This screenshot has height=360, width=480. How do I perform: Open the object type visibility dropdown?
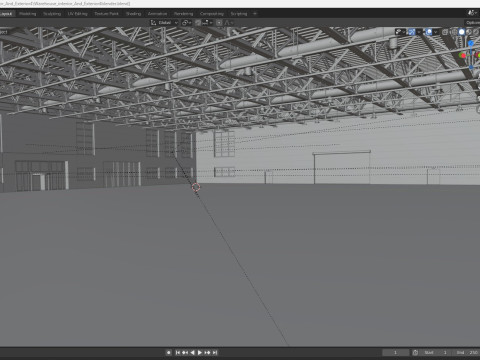(400, 32)
